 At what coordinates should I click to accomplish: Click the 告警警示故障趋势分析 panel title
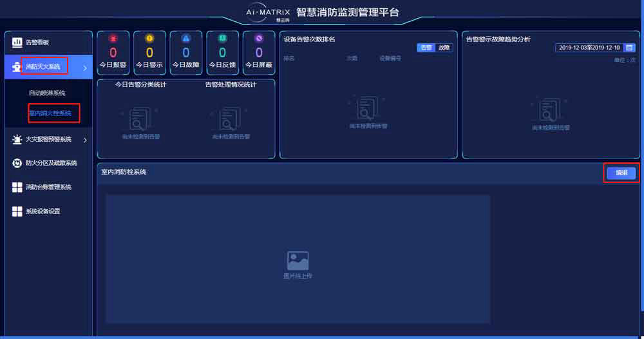pos(498,39)
